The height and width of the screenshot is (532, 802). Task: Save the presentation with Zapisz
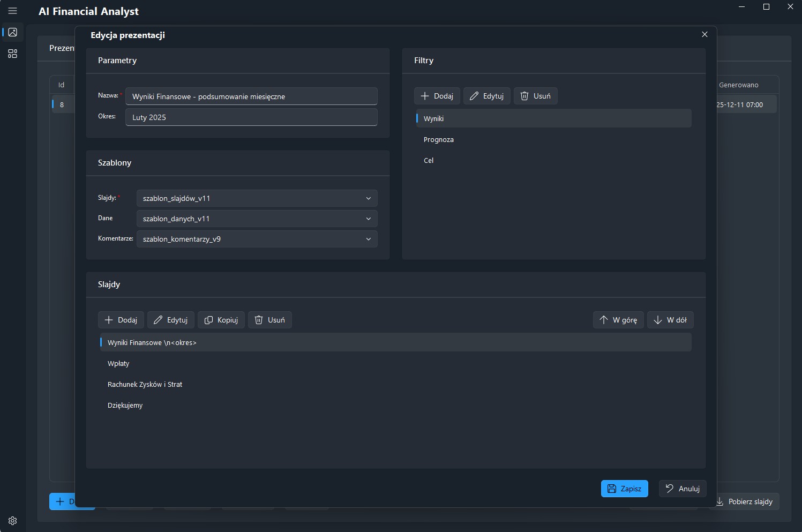point(624,489)
